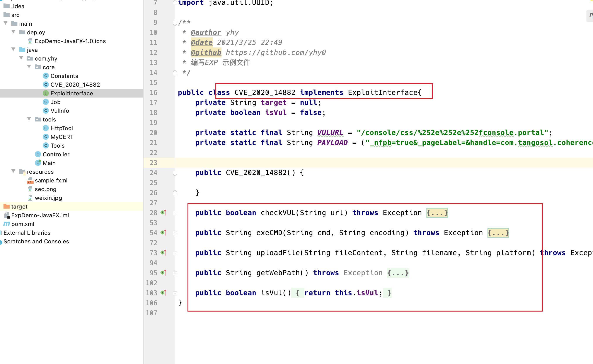This screenshot has width=593, height=364.
Task: Expand folded body of execMD method
Action: [498, 233]
